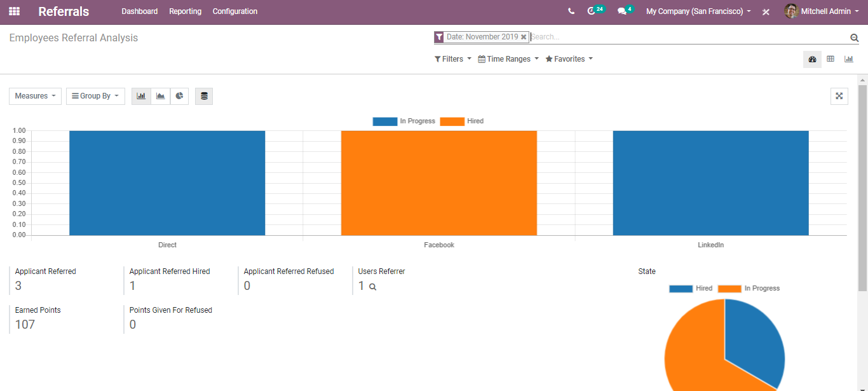Click the Employees Referral Analysis heading

[x=74, y=38]
